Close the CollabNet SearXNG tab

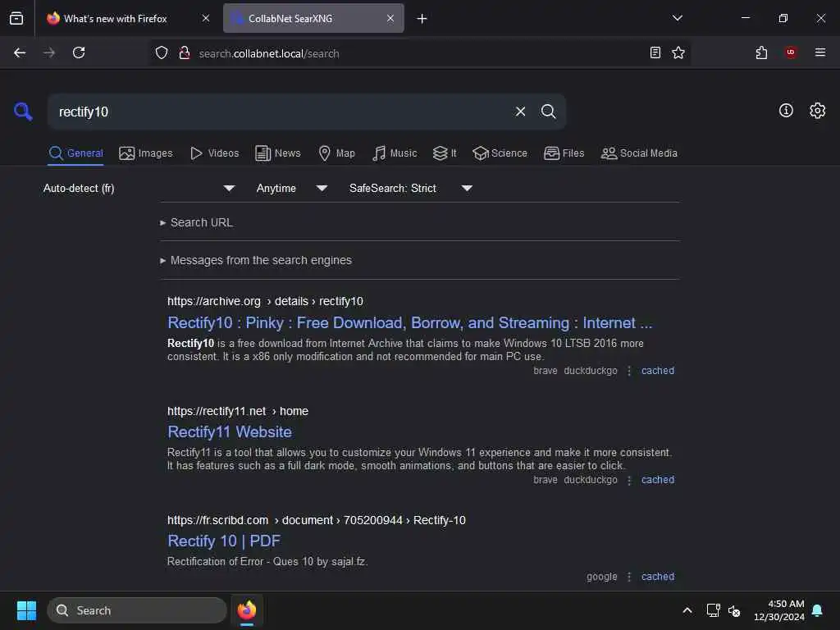pyautogui.click(x=390, y=18)
